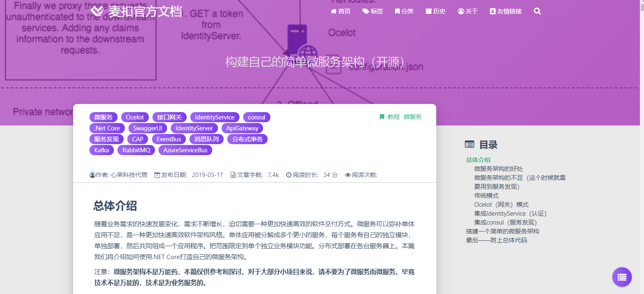
Task: Click the reading time 34 分
Action: pyautogui.click(x=331, y=175)
